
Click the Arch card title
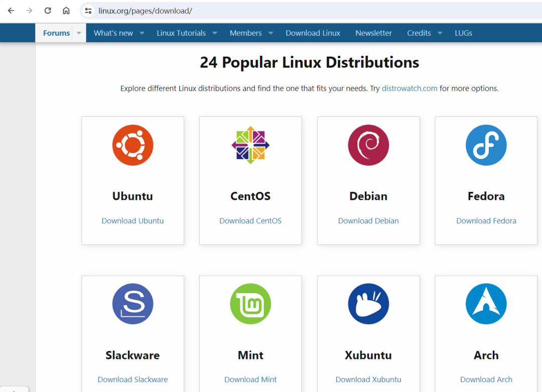(486, 355)
